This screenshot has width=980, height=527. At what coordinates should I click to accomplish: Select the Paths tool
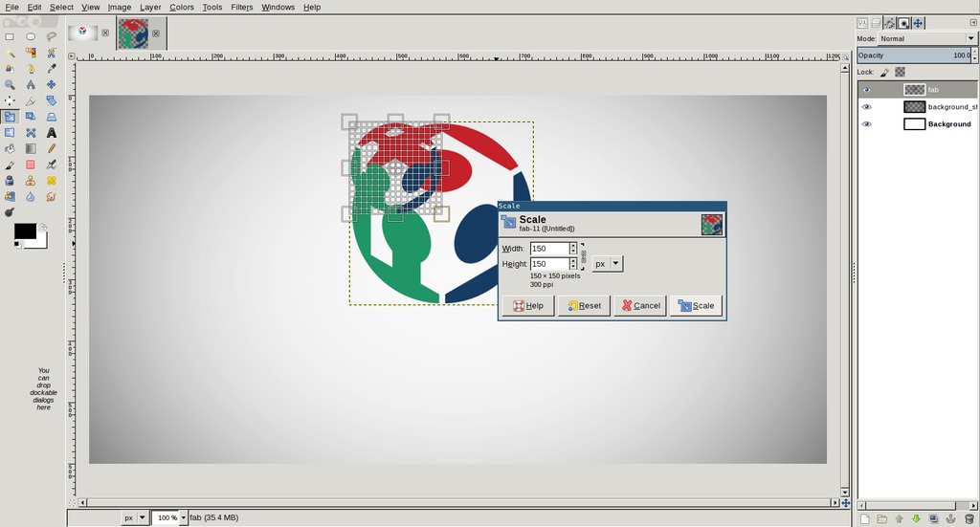tap(30, 69)
